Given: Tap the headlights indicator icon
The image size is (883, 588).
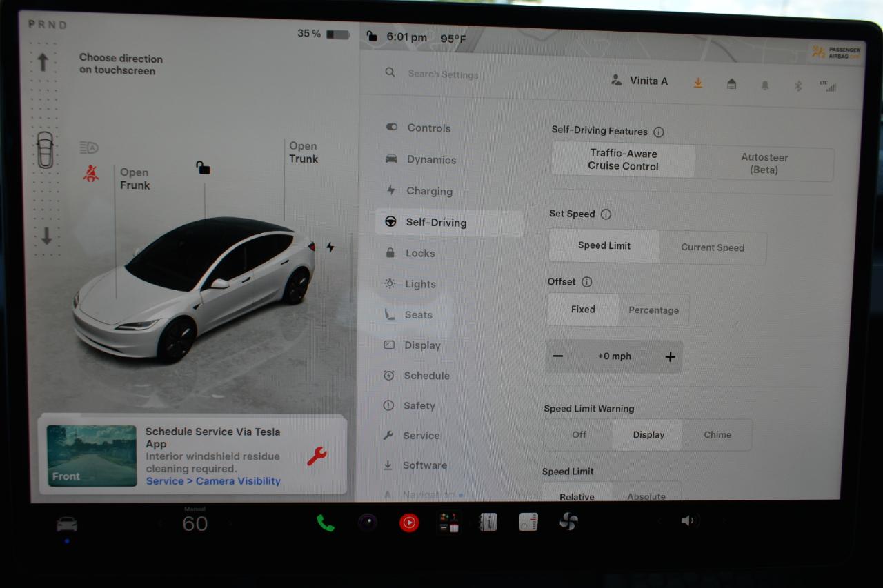Looking at the screenshot, I should coord(89,148).
